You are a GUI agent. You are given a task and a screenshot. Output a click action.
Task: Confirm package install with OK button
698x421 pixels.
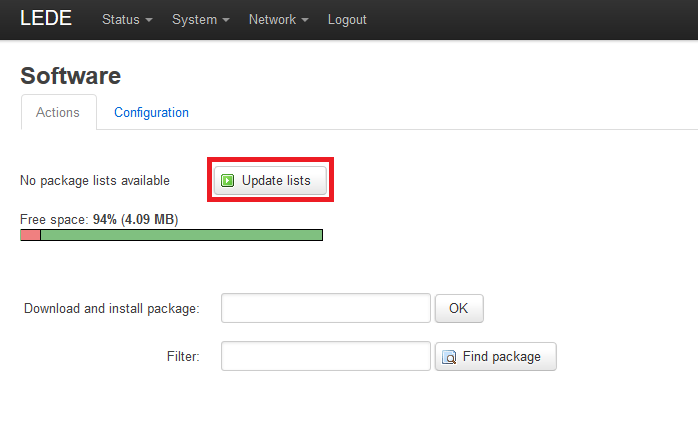click(x=459, y=308)
